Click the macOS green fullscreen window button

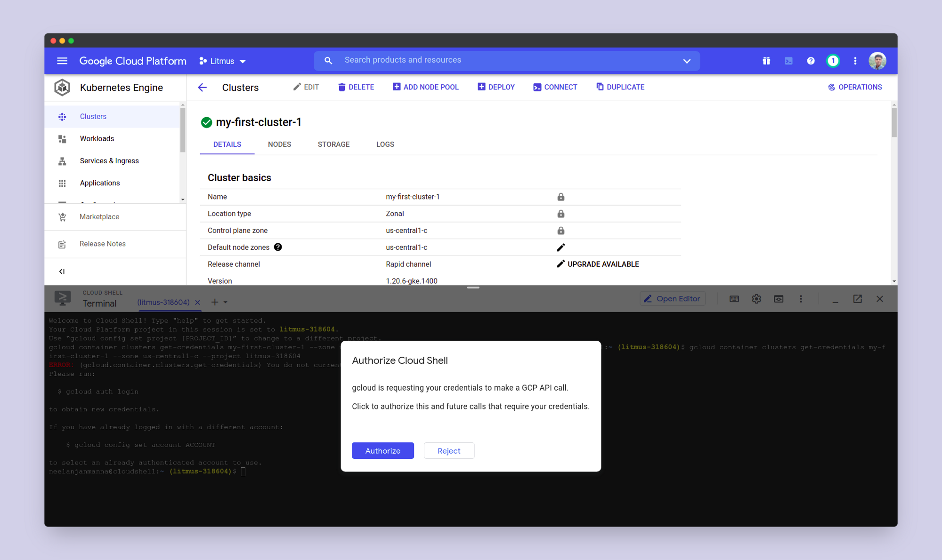pyautogui.click(x=71, y=41)
